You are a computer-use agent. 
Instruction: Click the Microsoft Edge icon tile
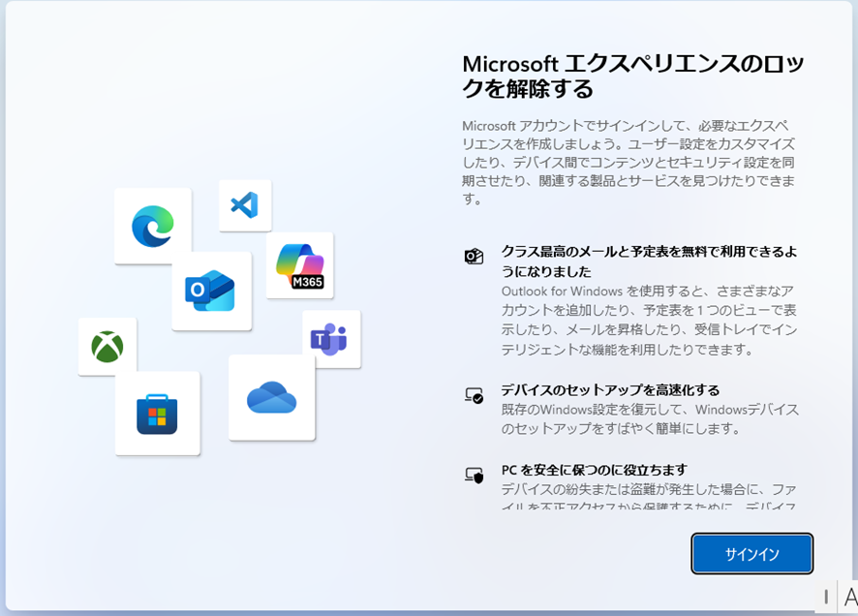153,226
